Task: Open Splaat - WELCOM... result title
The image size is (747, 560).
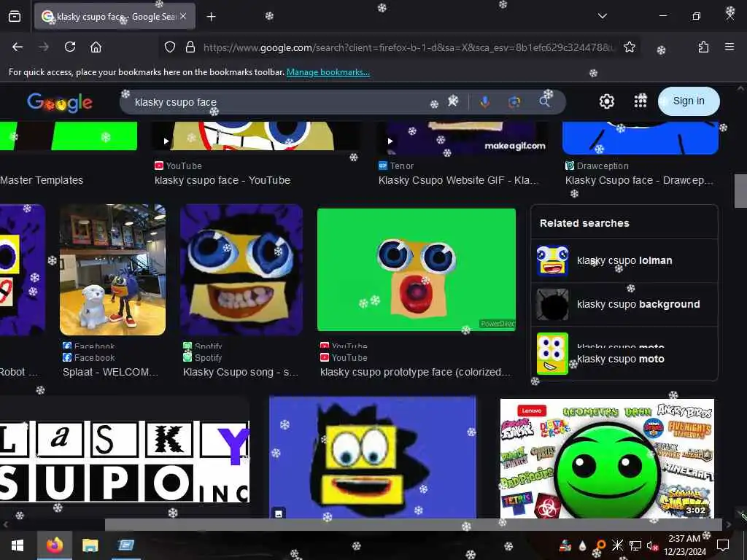Action: pyautogui.click(x=110, y=372)
